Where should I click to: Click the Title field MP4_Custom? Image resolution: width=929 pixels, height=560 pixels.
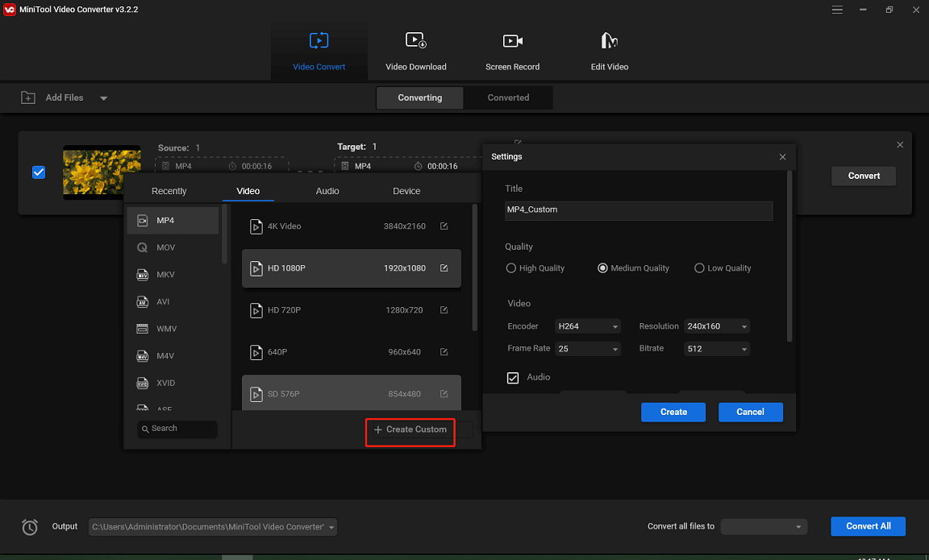[x=638, y=210]
